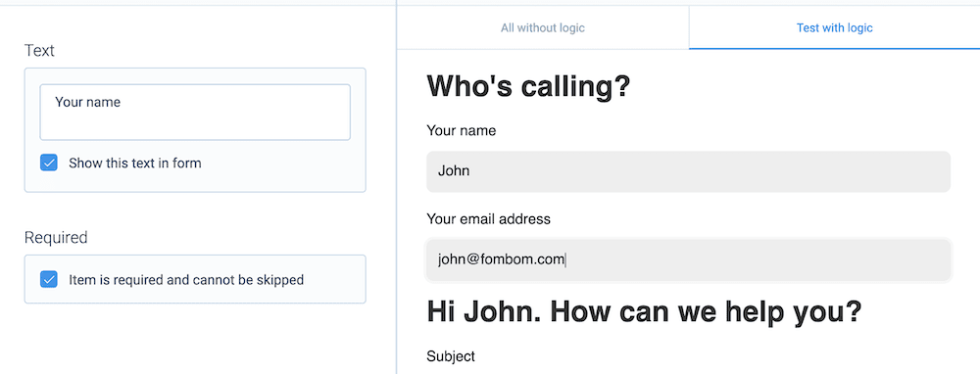This screenshot has height=374, width=980.
Task: Focus the Text editor box containing Your name
Action: 195,113
